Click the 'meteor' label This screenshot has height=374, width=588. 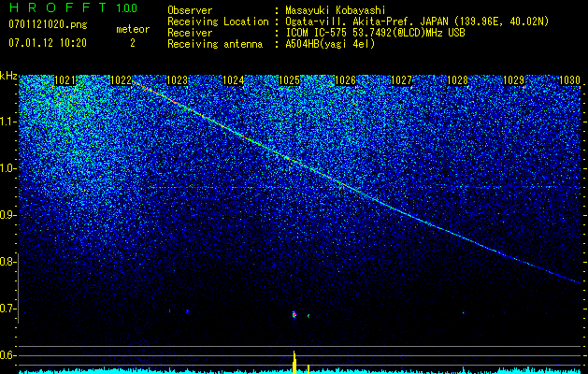pyautogui.click(x=133, y=29)
